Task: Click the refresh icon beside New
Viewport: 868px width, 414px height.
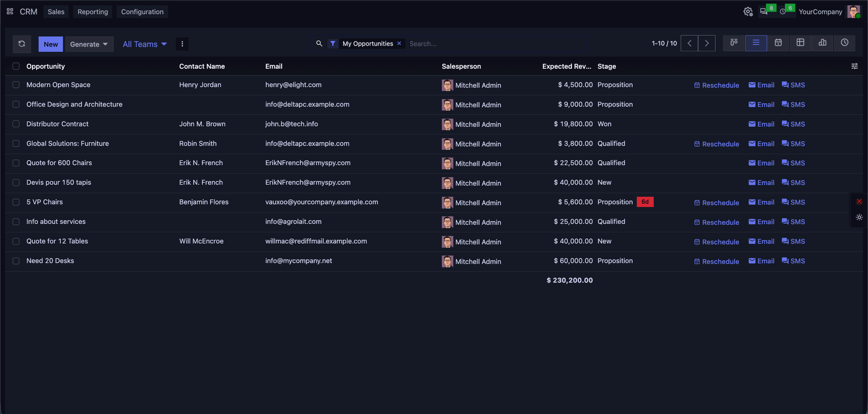Action: (x=22, y=44)
